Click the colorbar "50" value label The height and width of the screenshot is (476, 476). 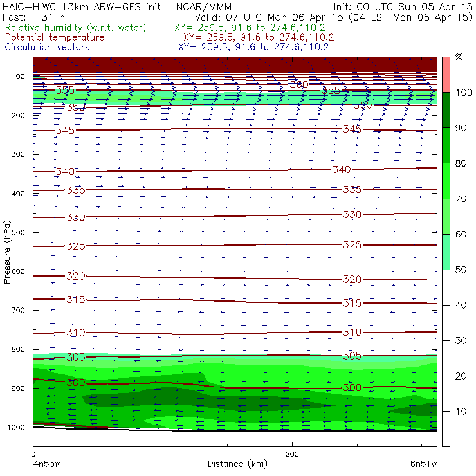(x=461, y=270)
